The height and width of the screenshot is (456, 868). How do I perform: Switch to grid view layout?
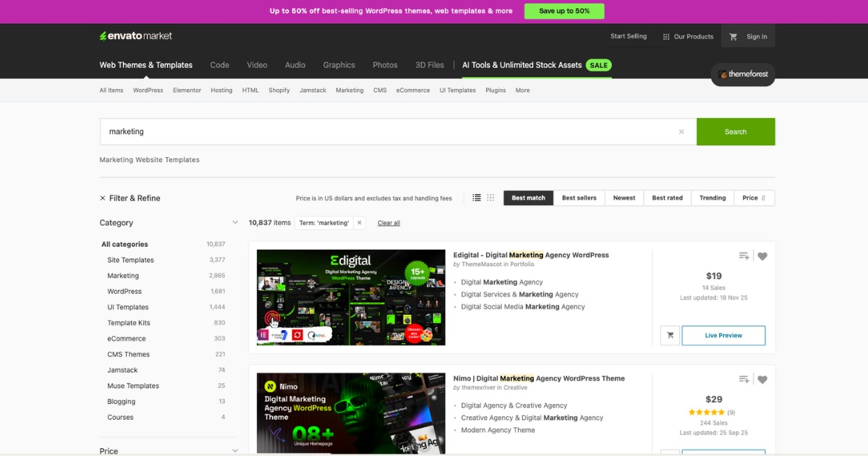(490, 197)
